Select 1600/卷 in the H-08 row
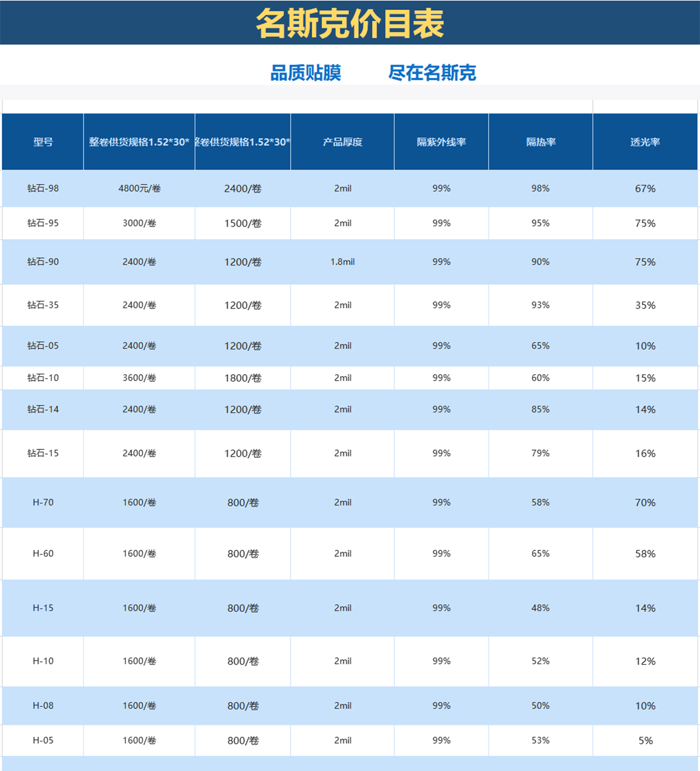Viewport: 700px width, 771px height. (139, 706)
